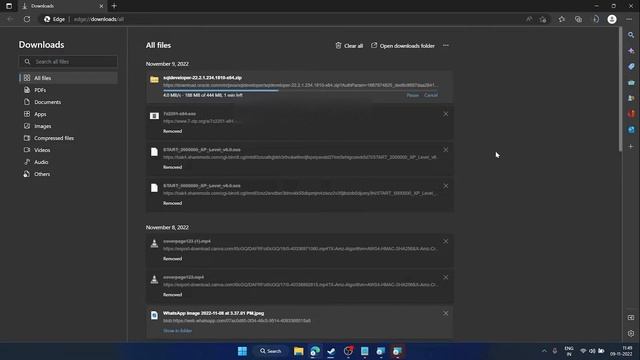Click the WhatsApp Image file icon

tap(154, 315)
